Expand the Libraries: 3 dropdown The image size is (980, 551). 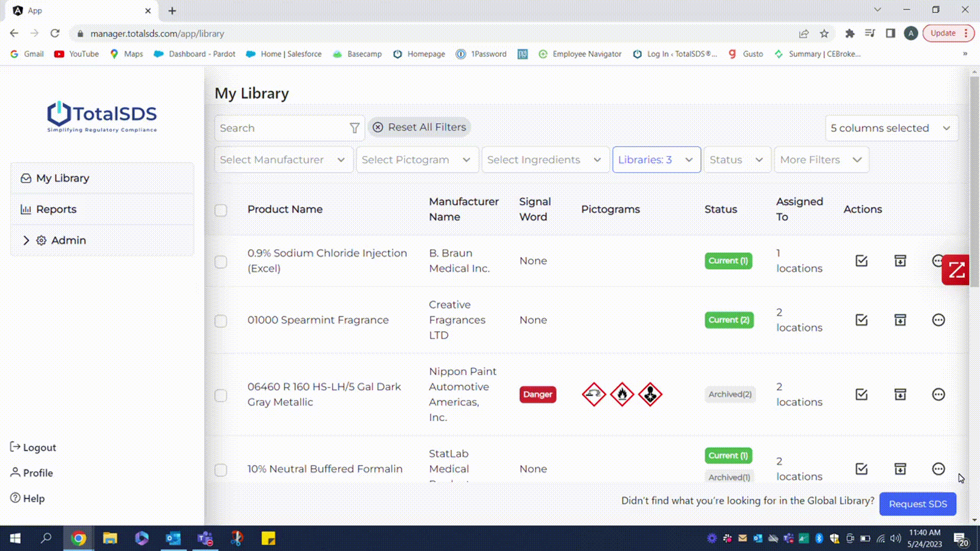[x=656, y=160]
